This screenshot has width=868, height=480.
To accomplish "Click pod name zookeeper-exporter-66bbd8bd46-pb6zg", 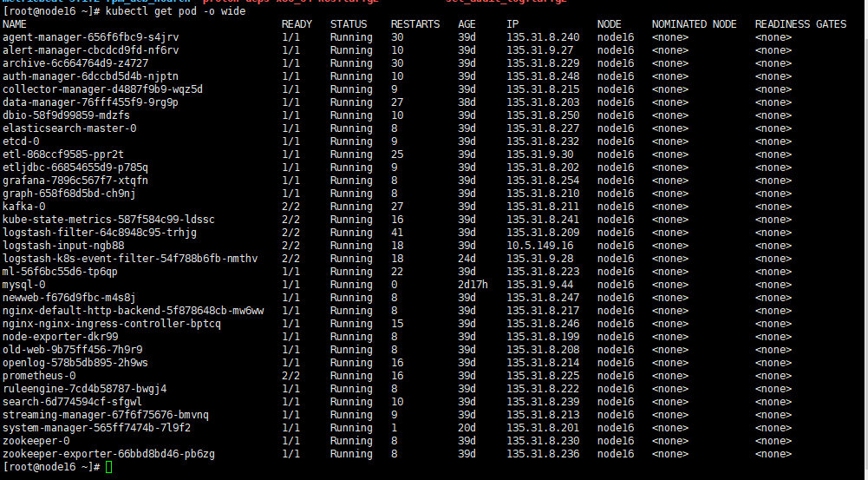I will pos(108,454).
